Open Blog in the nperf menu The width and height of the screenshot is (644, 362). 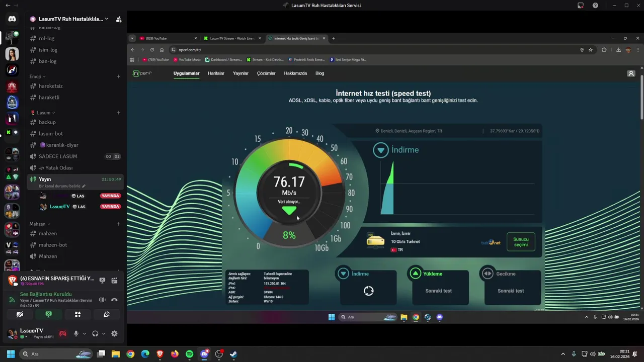319,73
